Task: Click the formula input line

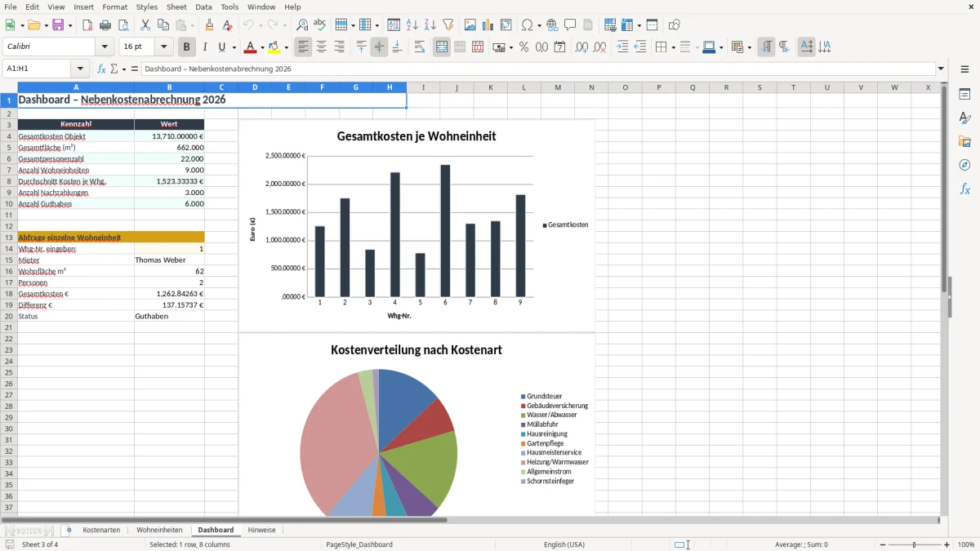Action: (x=537, y=69)
